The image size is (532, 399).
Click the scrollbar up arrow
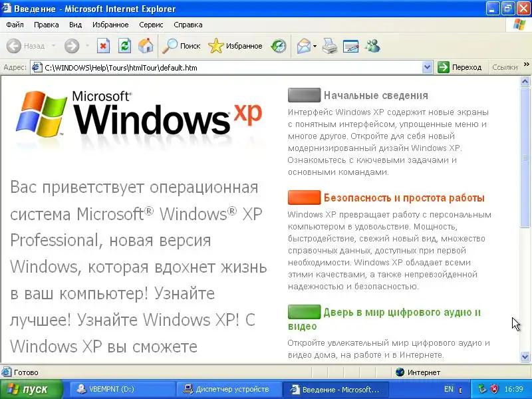point(525,81)
